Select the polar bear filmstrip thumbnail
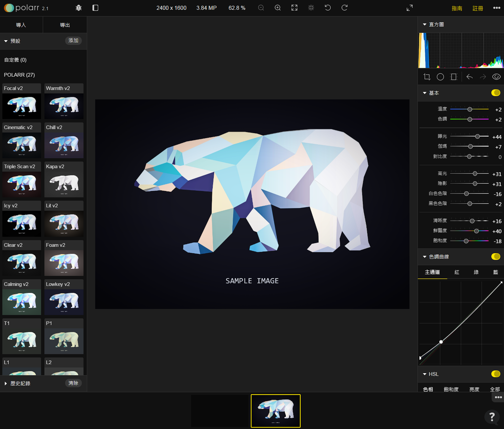This screenshot has height=429, width=504. point(276,411)
